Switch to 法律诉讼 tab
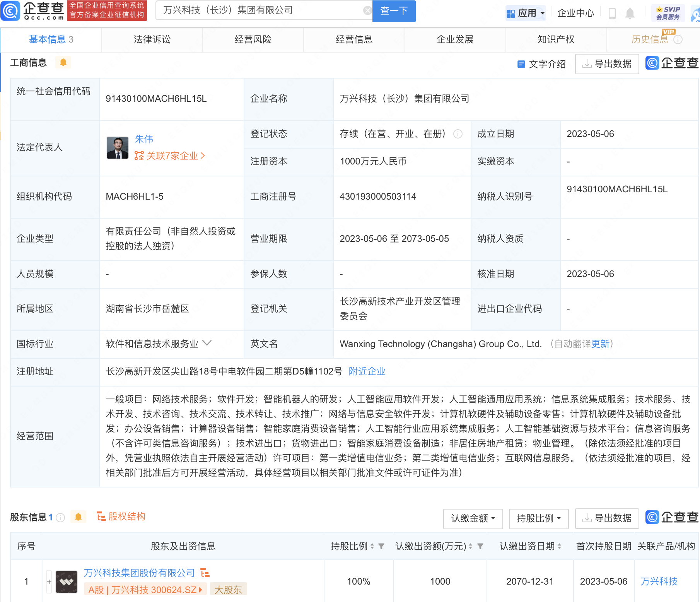Screen dimensions: 700x602 tap(152, 39)
